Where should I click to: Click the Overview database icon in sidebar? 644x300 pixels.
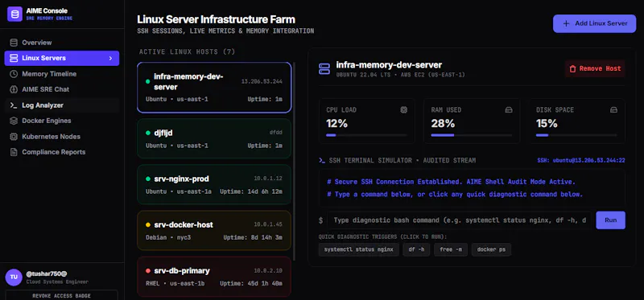pos(14,43)
